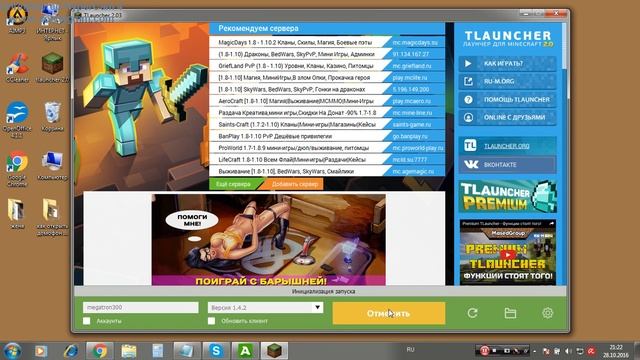Click the mc.agemagic.ru address
This screenshot has height=360, width=640.
(x=413, y=171)
